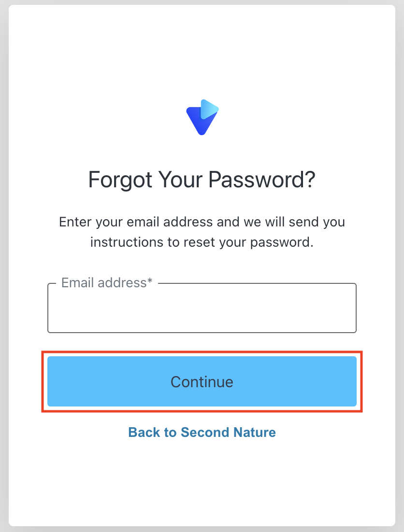Return to Second Nature sign-in page
Image resolution: width=404 pixels, height=532 pixels.
[x=202, y=432]
